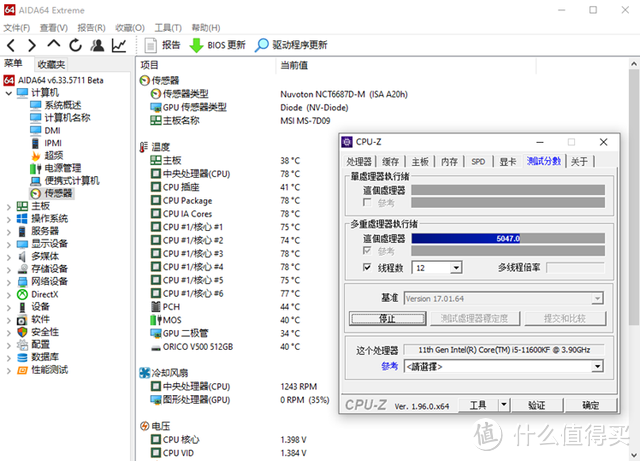Select 系统概述 in the sidebar tree

click(x=63, y=105)
